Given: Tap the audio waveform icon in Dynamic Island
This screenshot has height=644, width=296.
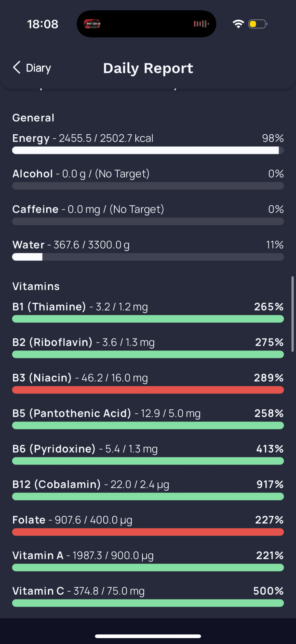Looking at the screenshot, I should 201,24.
